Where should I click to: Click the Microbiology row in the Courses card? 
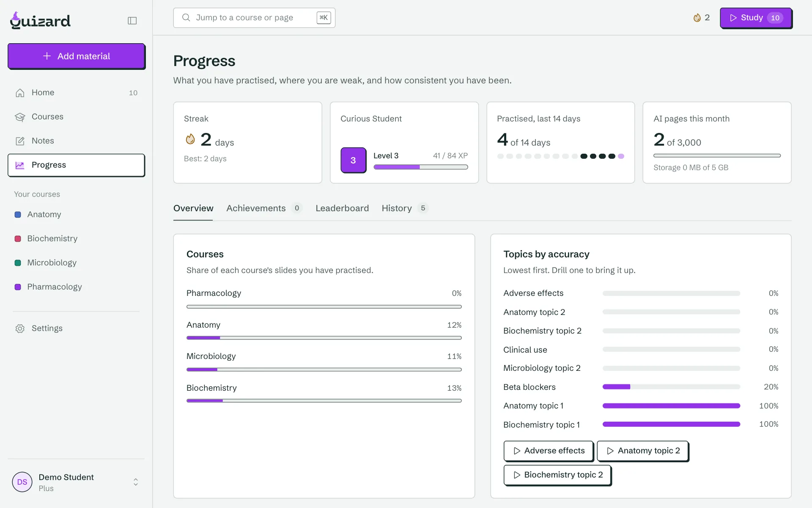tap(324, 362)
